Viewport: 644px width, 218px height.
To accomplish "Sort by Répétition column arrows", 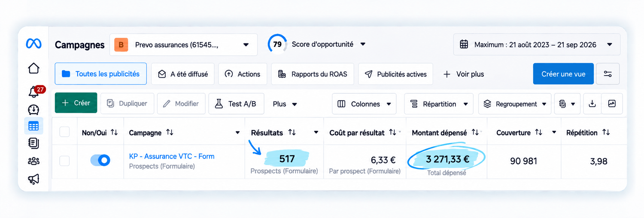I will 606,132.
